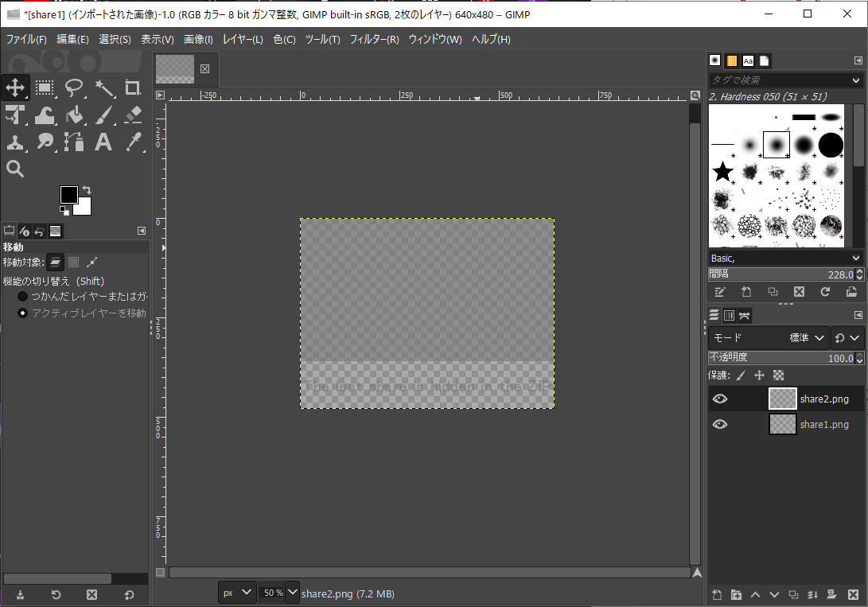Image resolution: width=868 pixels, height=607 pixels.
Task: Select the Paths tool
Action: (x=74, y=142)
